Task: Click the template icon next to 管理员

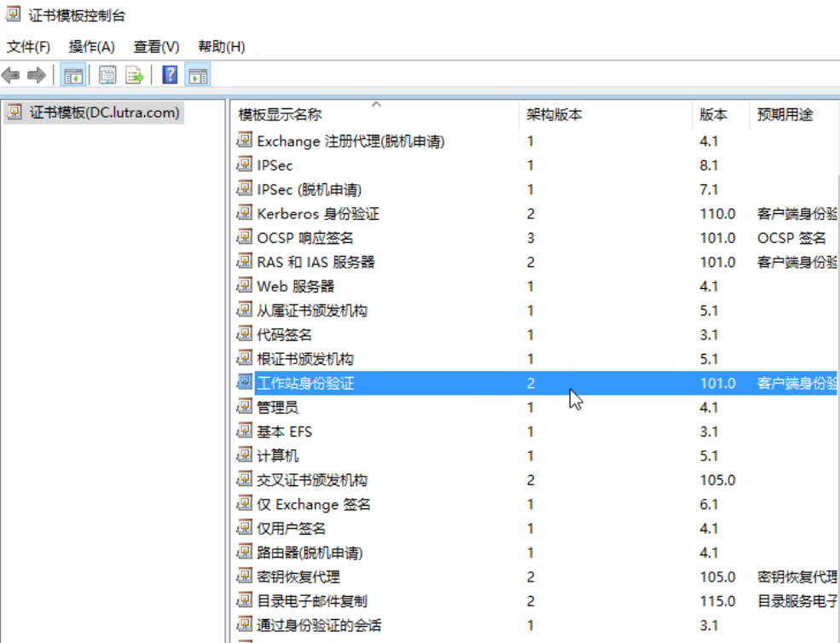Action: pos(244,407)
